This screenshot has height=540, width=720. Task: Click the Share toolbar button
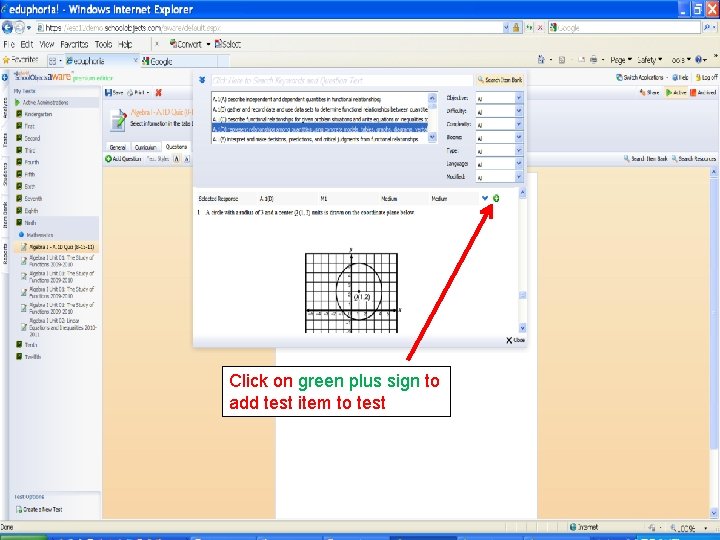(649, 93)
